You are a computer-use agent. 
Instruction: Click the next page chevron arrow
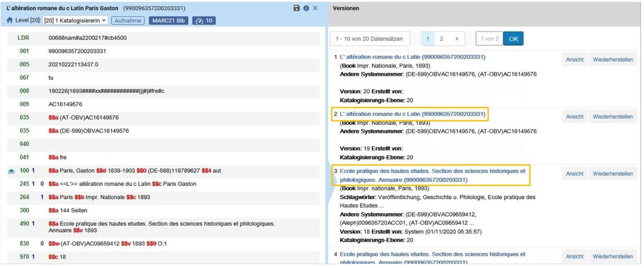[456, 39]
